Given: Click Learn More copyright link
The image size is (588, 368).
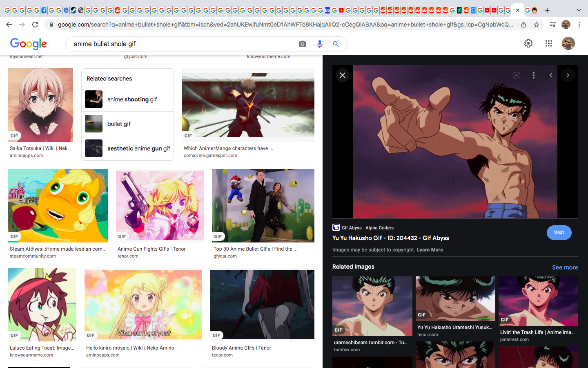Looking at the screenshot, I should 430,250.
